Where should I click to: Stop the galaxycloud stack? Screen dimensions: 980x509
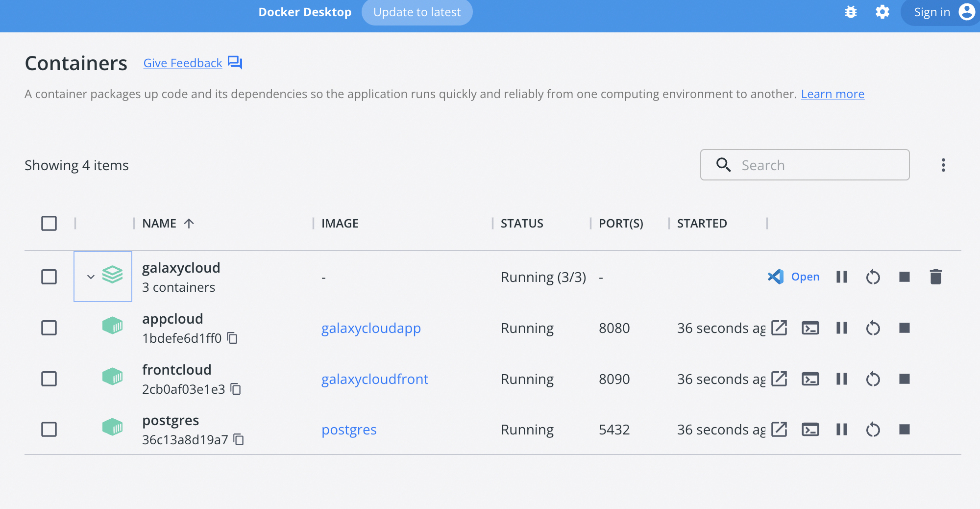click(x=905, y=277)
